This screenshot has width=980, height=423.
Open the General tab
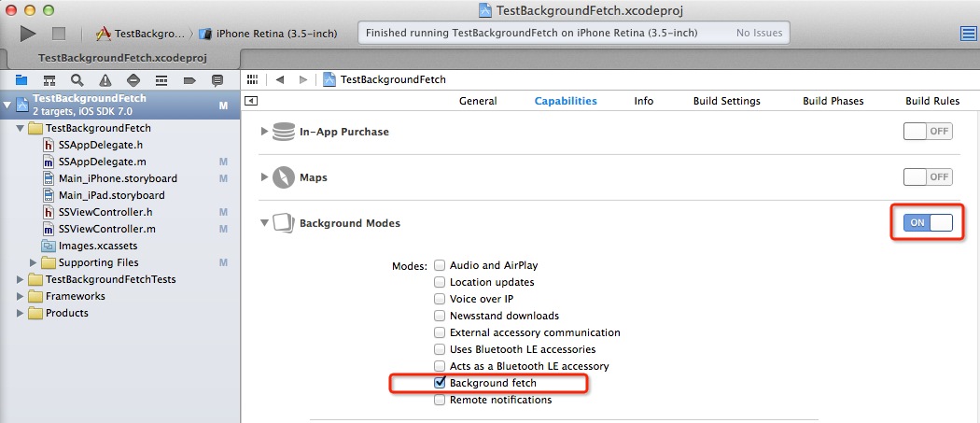point(478,101)
